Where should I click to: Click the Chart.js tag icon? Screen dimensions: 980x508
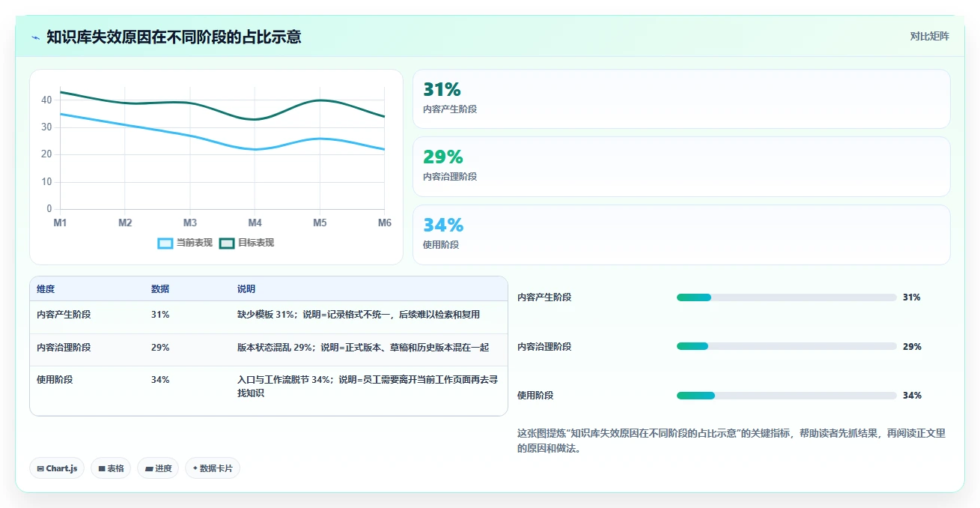tap(40, 468)
